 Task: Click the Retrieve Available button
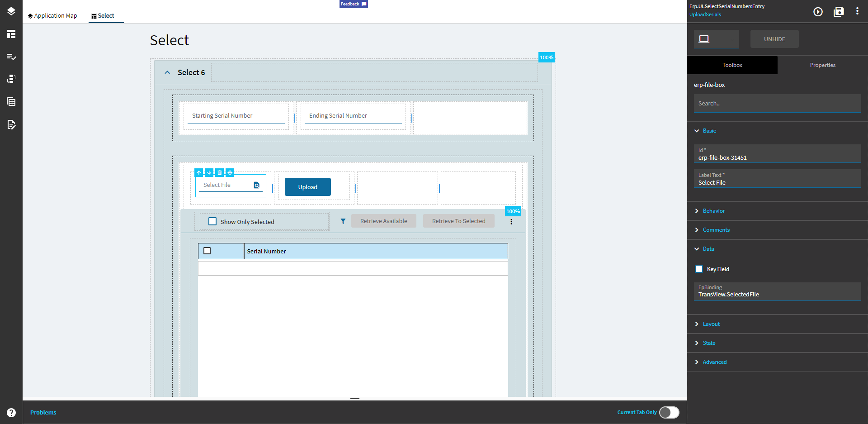pos(384,221)
